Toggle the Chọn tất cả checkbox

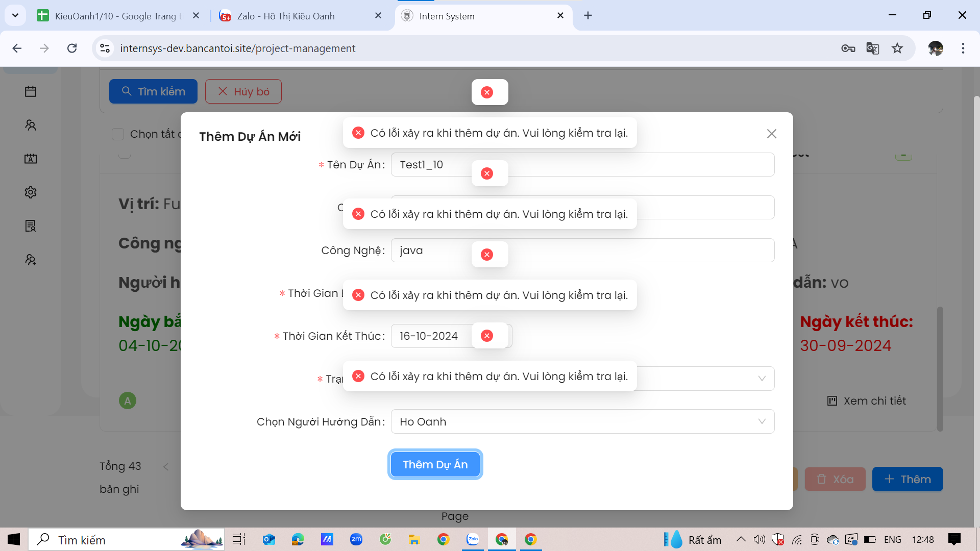(x=118, y=134)
